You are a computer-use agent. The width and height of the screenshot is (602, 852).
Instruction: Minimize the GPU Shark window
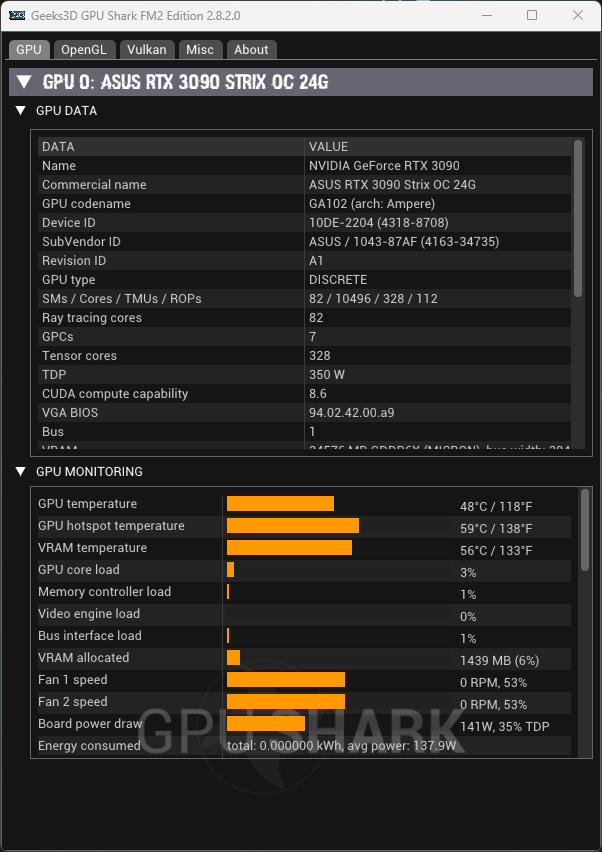pyautogui.click(x=487, y=15)
